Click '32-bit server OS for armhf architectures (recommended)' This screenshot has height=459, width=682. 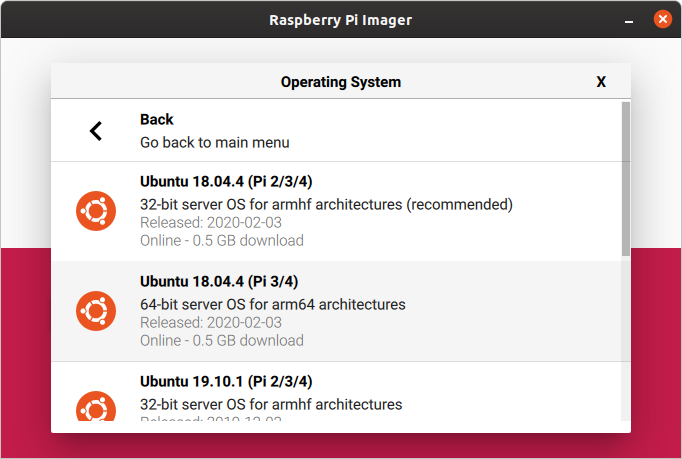326,204
